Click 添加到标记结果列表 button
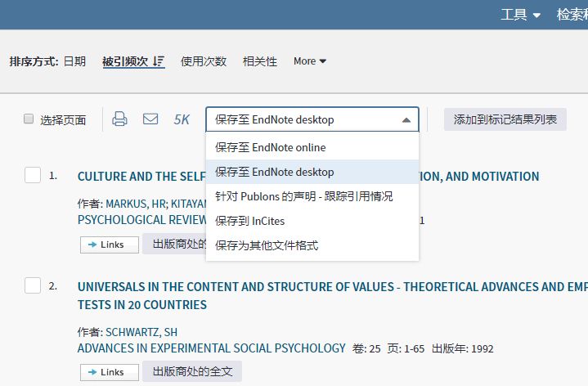Screen dimensions: 588x386 505,119
